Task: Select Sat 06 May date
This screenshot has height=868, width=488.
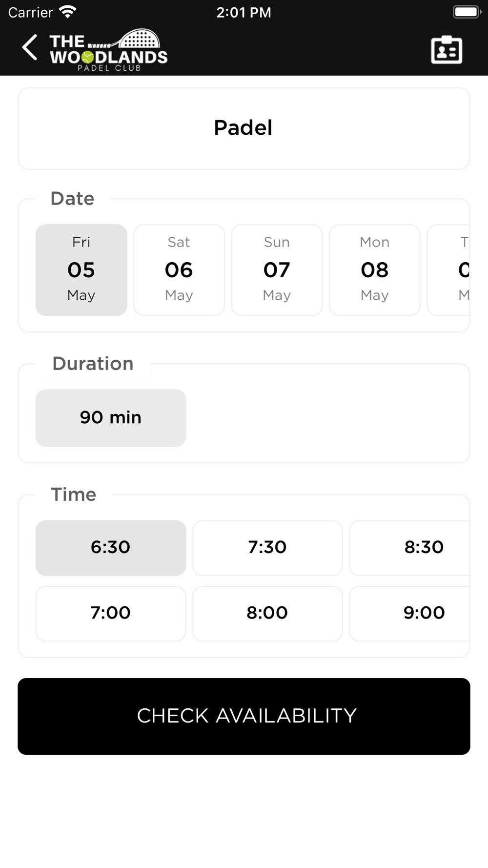Action: pos(179,270)
